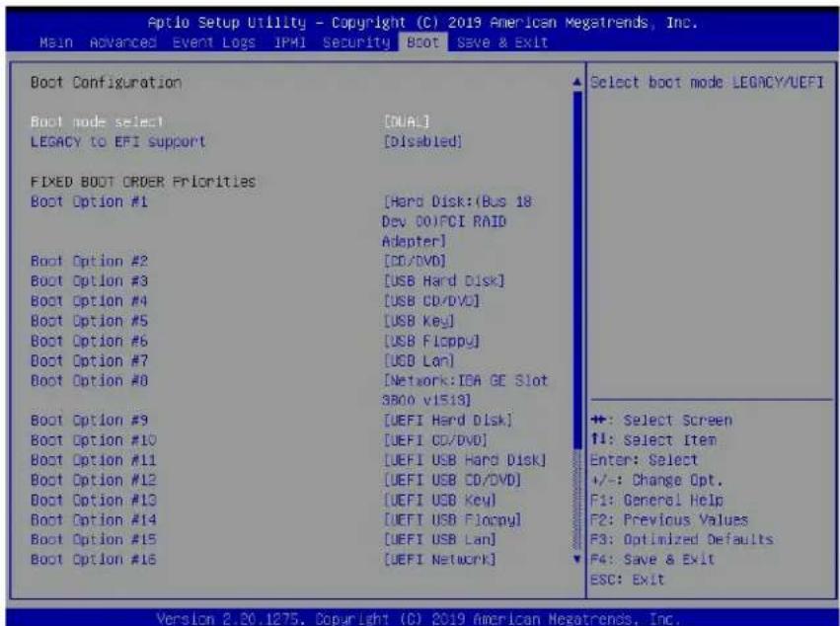Image resolution: width=840 pixels, height=626 pixels.
Task: Select LEGACY to EFI support option
Action: pos(117,141)
